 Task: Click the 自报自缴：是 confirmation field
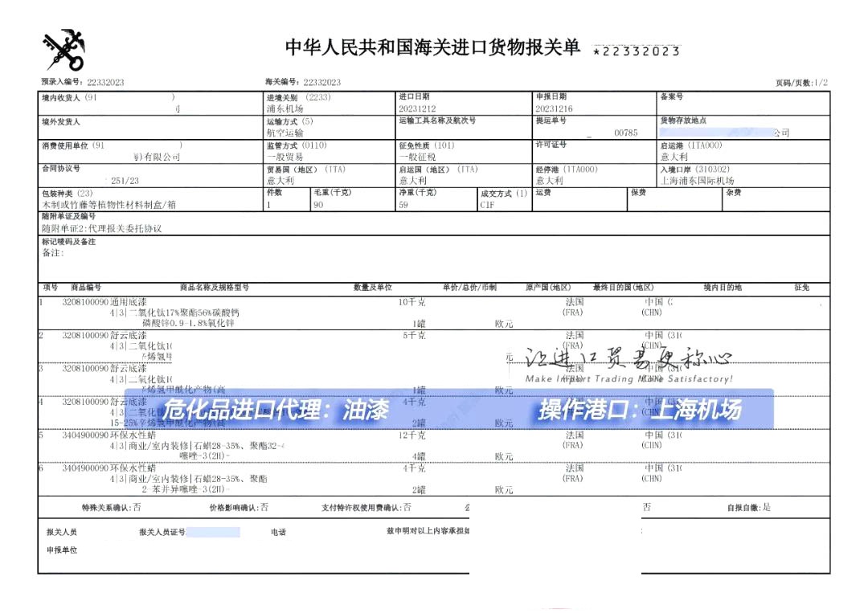pos(748,508)
